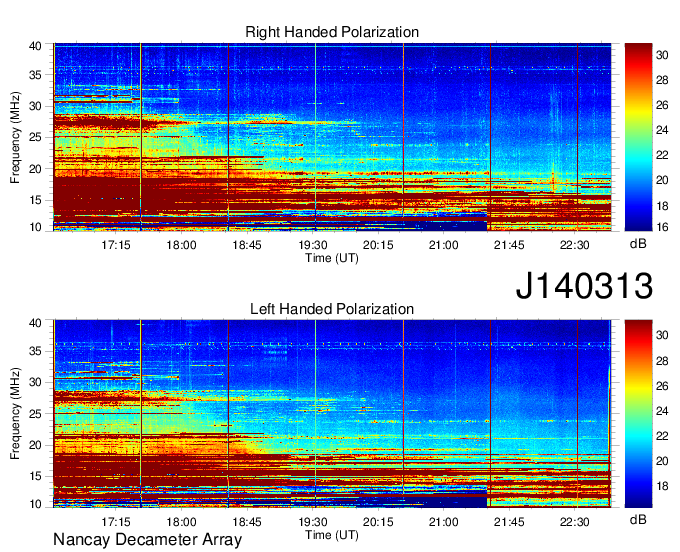Click the 40 MHz label on lower plot
This screenshot has width=680, height=552.
(x=36, y=323)
